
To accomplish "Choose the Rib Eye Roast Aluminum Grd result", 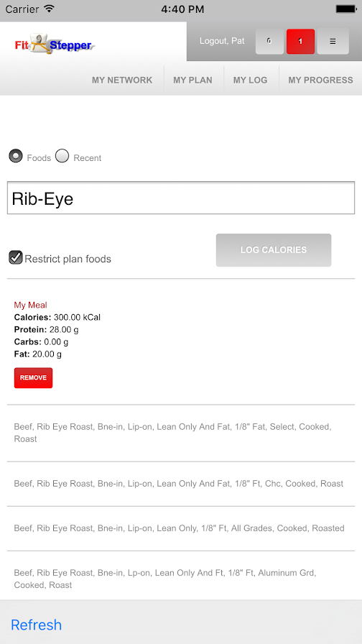I will (181, 579).
